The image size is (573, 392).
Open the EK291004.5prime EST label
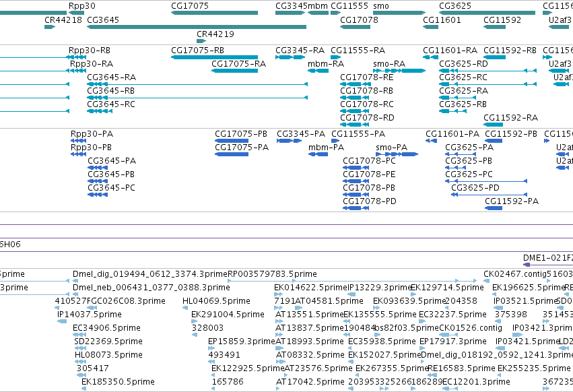[228, 315]
